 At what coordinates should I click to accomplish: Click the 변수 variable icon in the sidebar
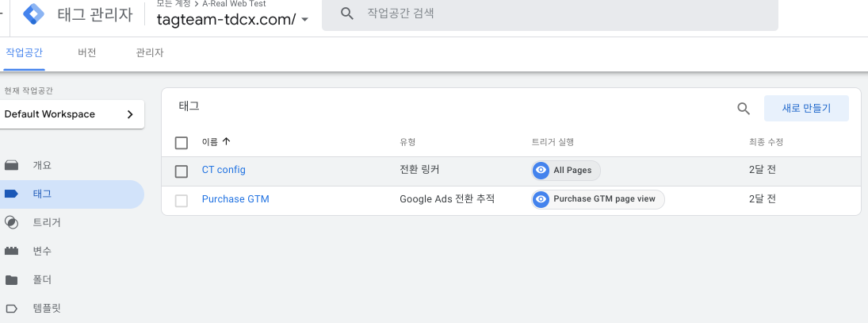pos(12,251)
